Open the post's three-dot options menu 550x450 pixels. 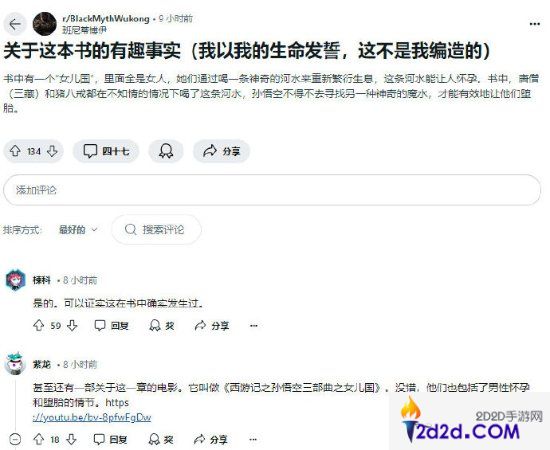click(x=535, y=24)
